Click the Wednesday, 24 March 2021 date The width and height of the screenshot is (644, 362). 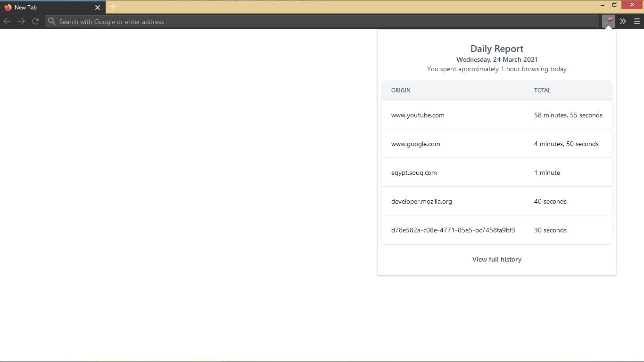tap(497, 60)
